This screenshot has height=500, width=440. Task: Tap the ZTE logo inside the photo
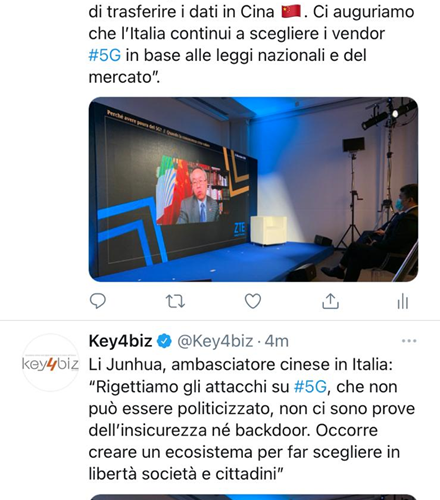coord(239,229)
